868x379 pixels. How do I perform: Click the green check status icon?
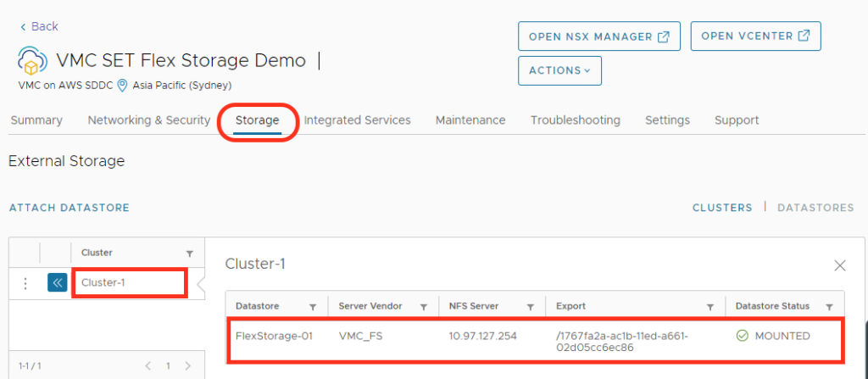[743, 336]
